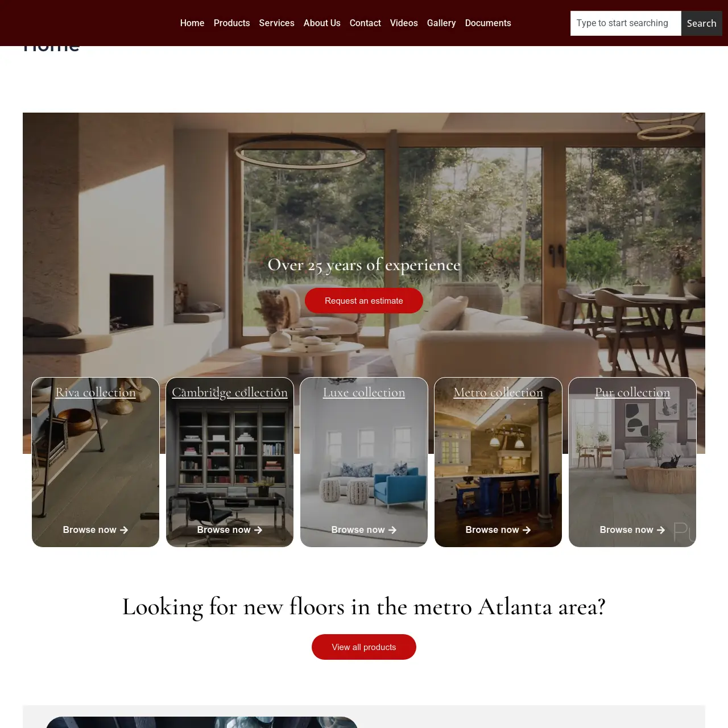Click the arrow icon on Luxe Browse now
This screenshot has height=728, width=728.
coord(392,530)
